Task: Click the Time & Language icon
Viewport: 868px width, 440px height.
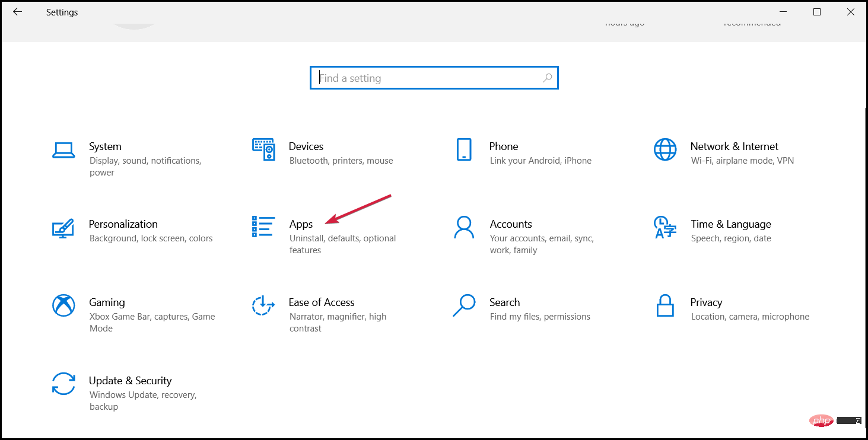Action: (x=665, y=227)
